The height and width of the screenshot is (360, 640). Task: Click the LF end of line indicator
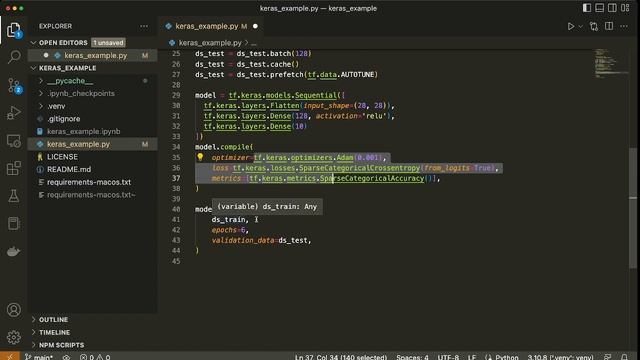pyautogui.click(x=472, y=357)
